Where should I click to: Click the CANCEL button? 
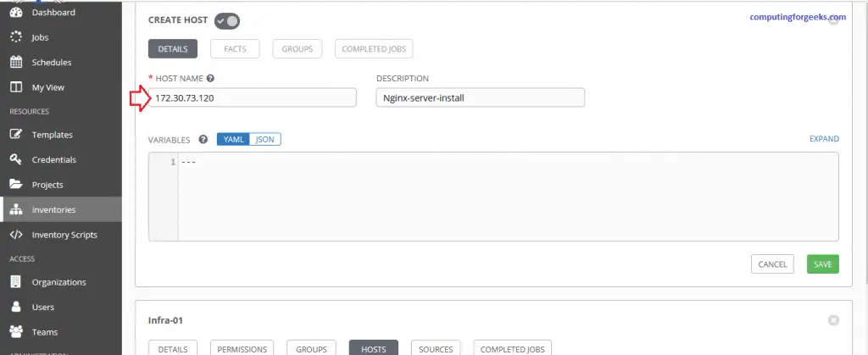click(772, 263)
